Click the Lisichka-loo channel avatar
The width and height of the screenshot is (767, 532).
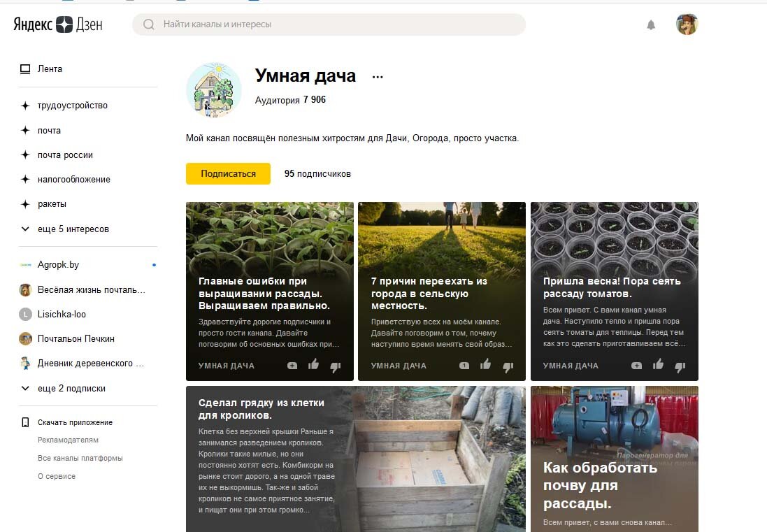25,315
